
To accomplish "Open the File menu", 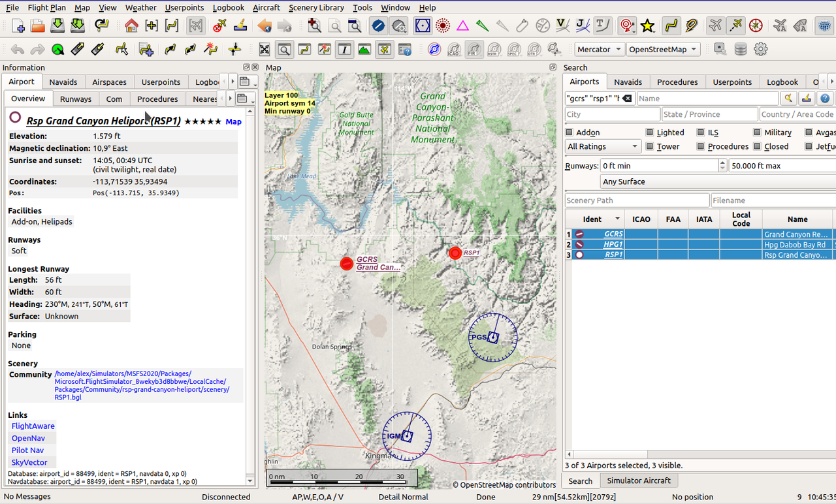I will (x=12, y=8).
